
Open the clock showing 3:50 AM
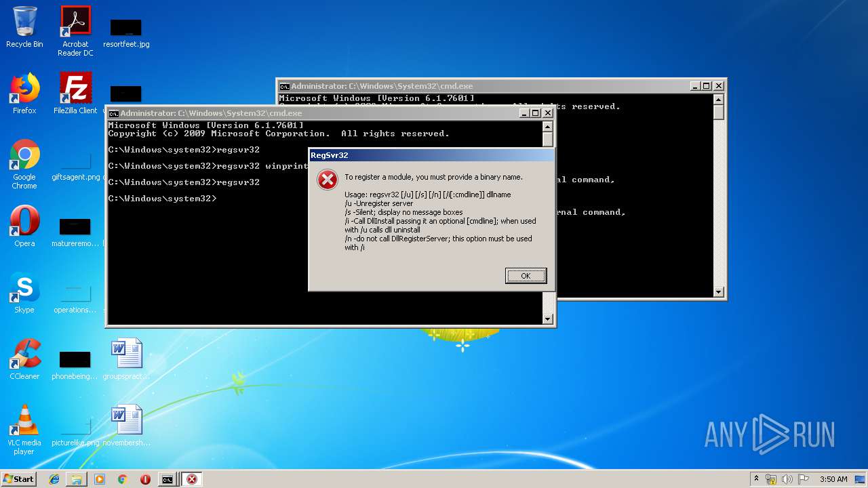(833, 479)
